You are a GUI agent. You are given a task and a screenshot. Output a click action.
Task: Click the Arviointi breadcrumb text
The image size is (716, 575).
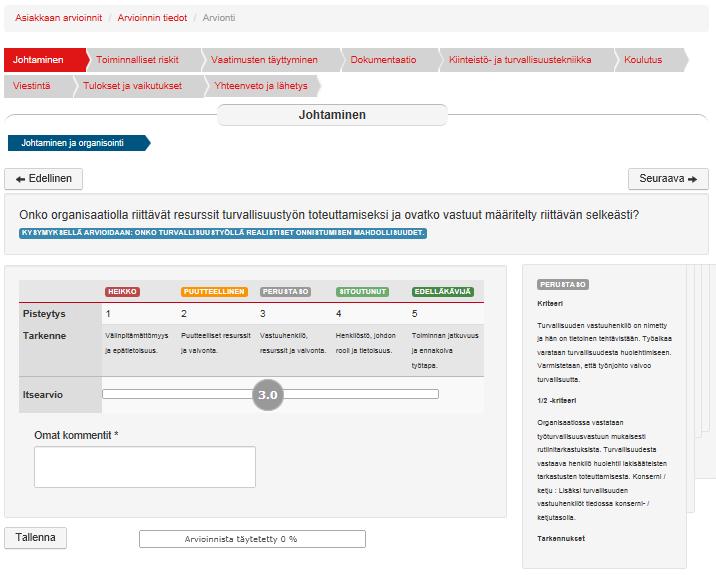[x=219, y=18]
